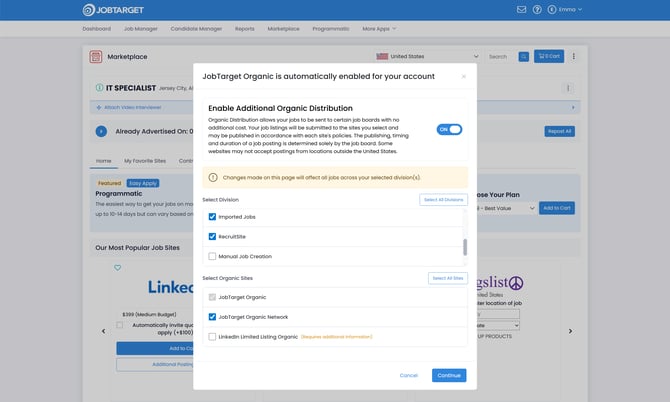Uncheck the Imported Jobs checkbox
670x402 pixels.
click(212, 216)
